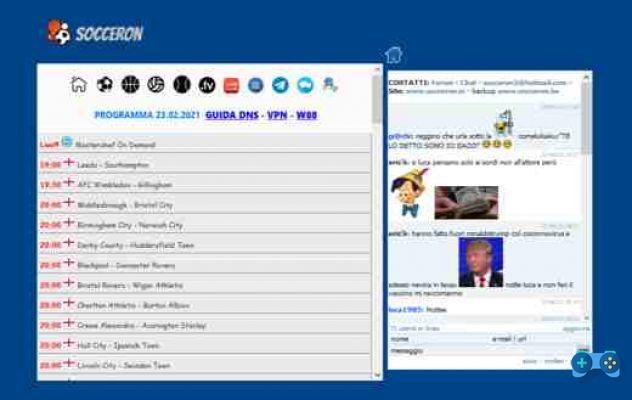The width and height of the screenshot is (632, 400).
Task: Click the chat box scroll-up arrow
Action: pos(586,77)
